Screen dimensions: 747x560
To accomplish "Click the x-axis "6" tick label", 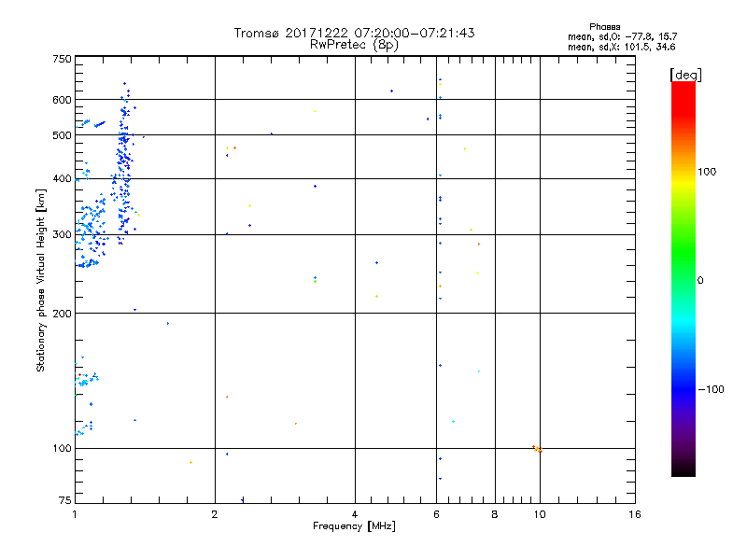I will (436, 514).
